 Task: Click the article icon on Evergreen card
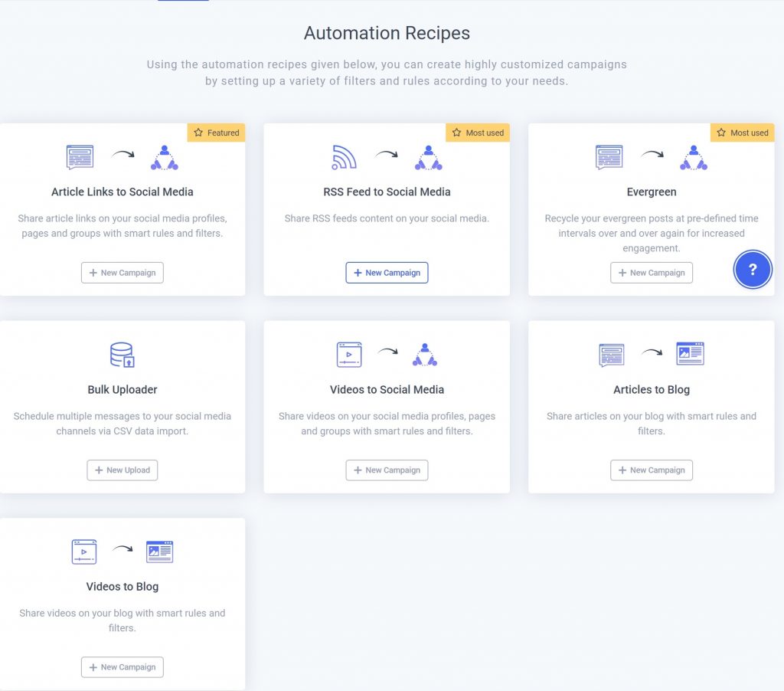609,157
